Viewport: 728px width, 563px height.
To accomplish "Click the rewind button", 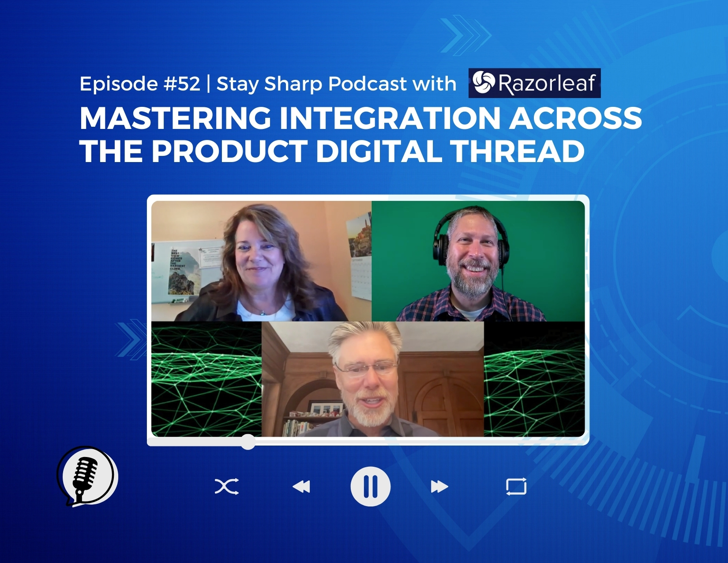I will point(301,487).
